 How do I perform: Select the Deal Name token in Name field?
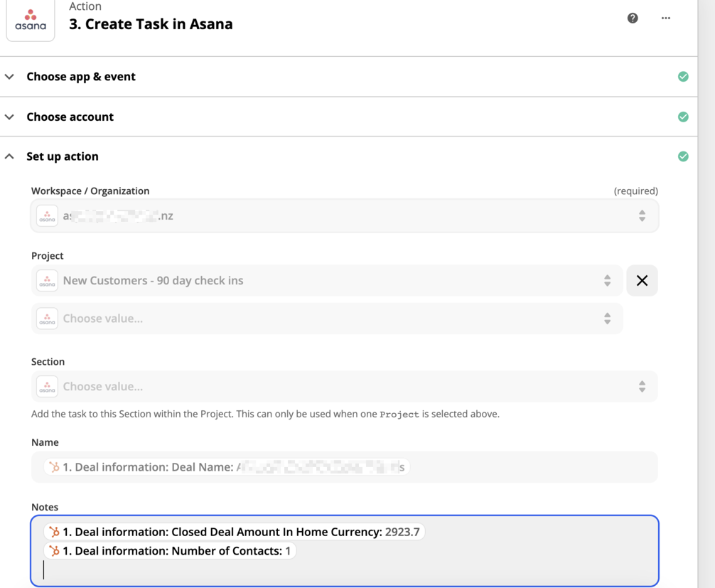[x=227, y=467]
